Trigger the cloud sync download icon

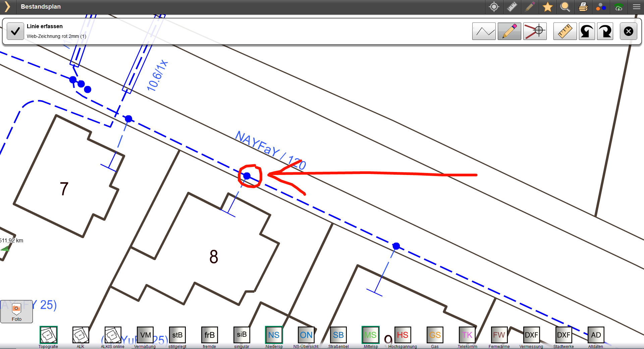tap(619, 7)
